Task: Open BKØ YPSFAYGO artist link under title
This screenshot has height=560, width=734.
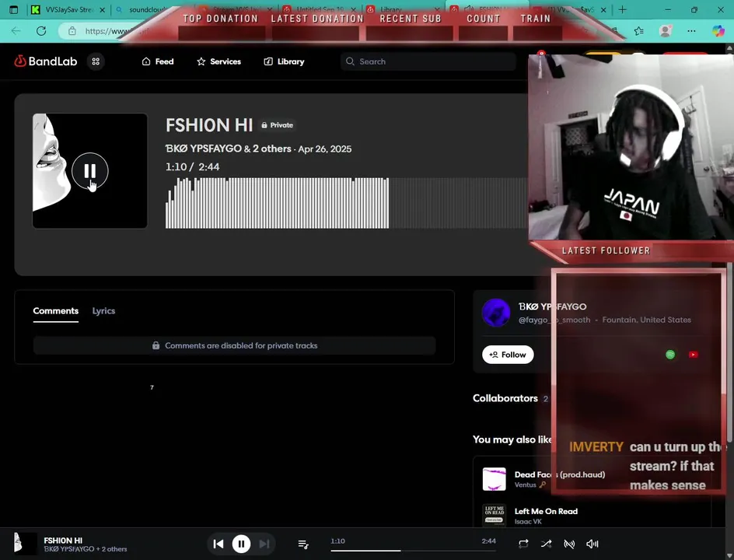Action: click(203, 149)
